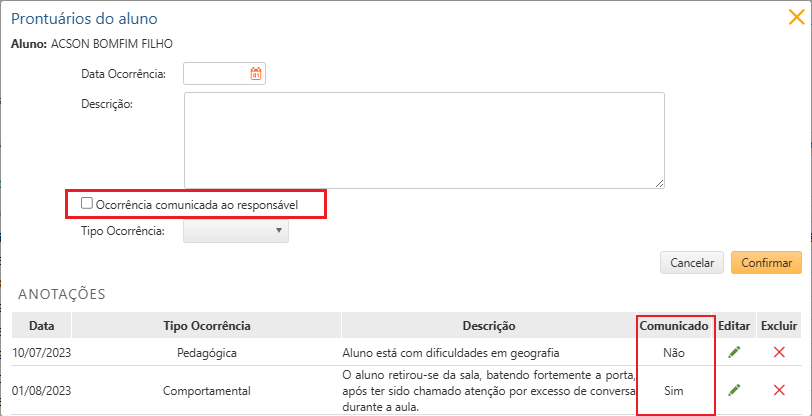Select the Comportamental occurrence row
This screenshot has width=812, height=416.
coord(206,390)
